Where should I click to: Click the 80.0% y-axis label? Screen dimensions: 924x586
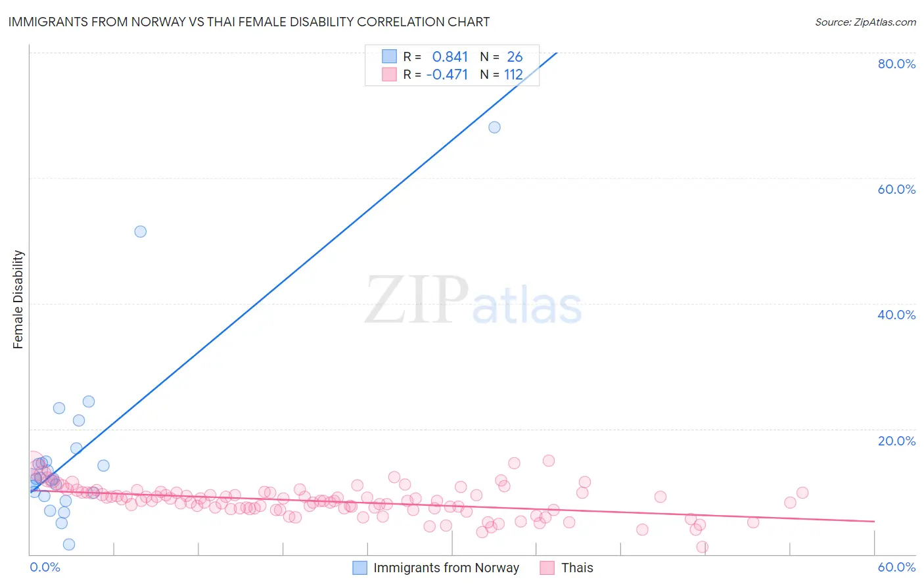click(896, 64)
